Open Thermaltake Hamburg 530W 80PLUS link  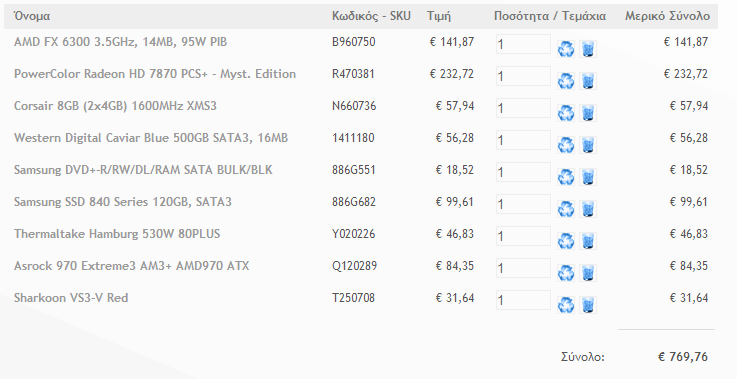tap(117, 234)
